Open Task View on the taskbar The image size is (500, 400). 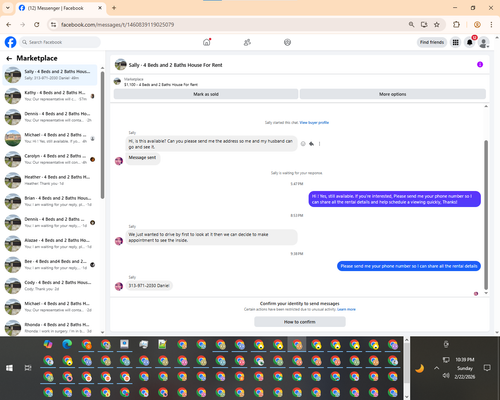tap(28, 368)
